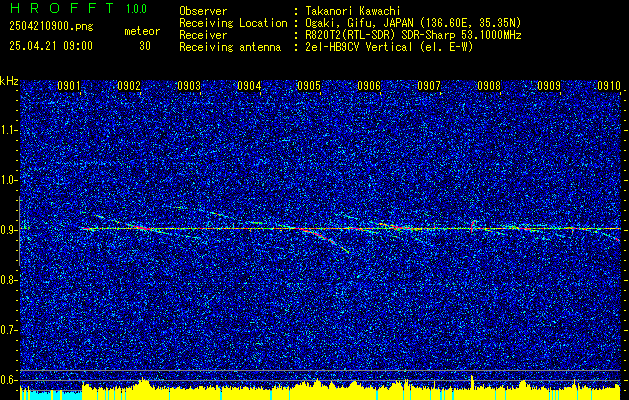The height and width of the screenshot is (400, 629).
Task: Click the Ogaki, Gifu, JAPAN location text
Action: [413, 23]
